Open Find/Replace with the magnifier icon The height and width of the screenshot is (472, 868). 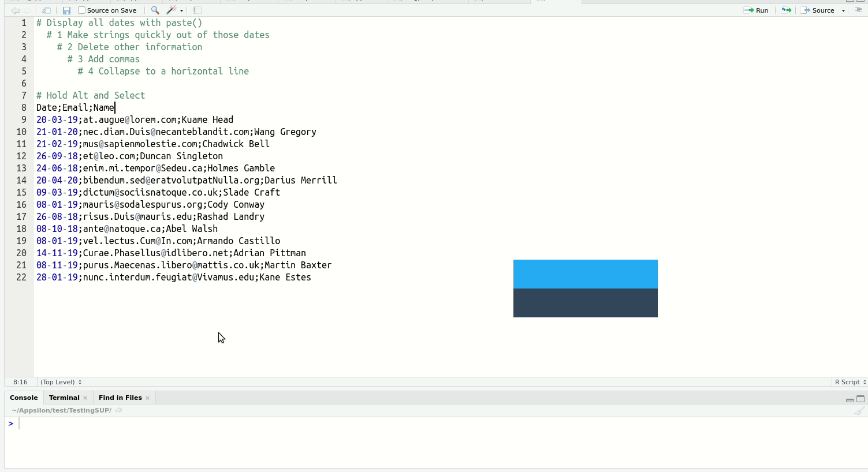click(155, 10)
